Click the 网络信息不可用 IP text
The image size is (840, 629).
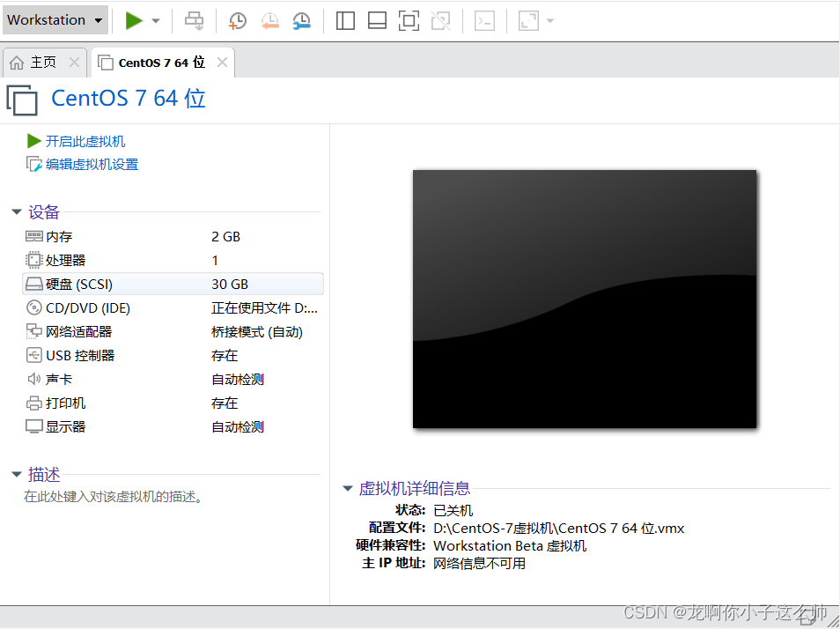point(480,564)
